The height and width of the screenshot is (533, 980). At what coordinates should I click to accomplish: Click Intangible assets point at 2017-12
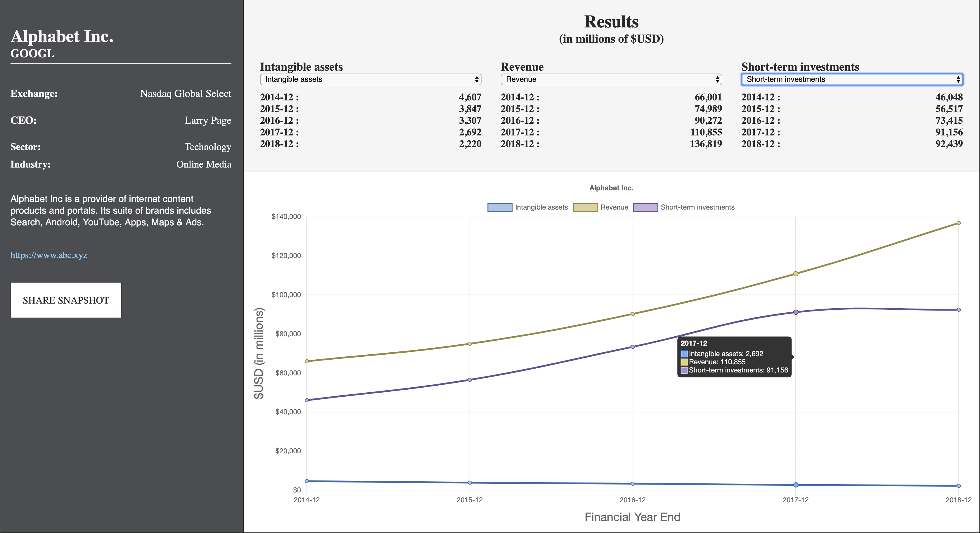pyautogui.click(x=796, y=485)
